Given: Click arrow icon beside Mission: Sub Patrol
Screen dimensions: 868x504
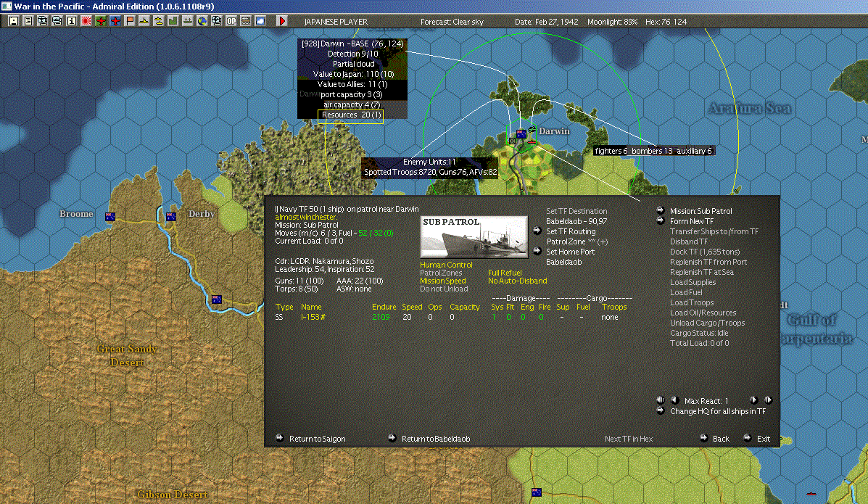Looking at the screenshot, I should (x=661, y=210).
